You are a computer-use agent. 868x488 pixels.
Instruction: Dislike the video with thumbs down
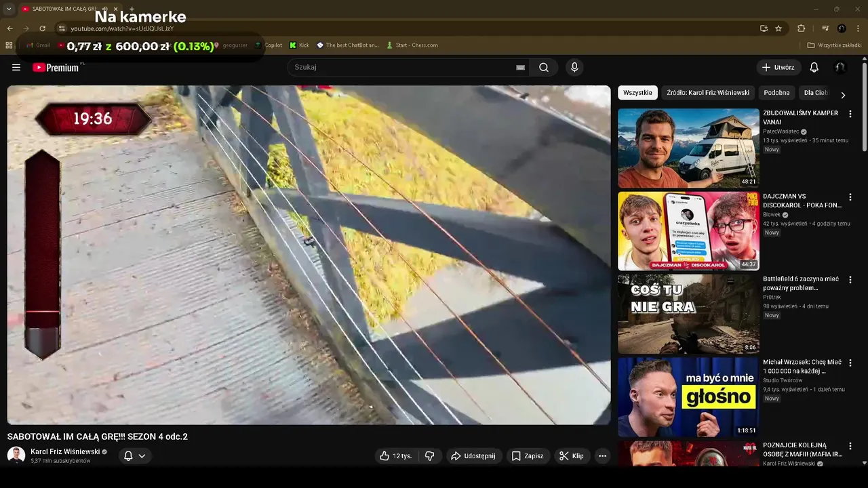pos(429,456)
